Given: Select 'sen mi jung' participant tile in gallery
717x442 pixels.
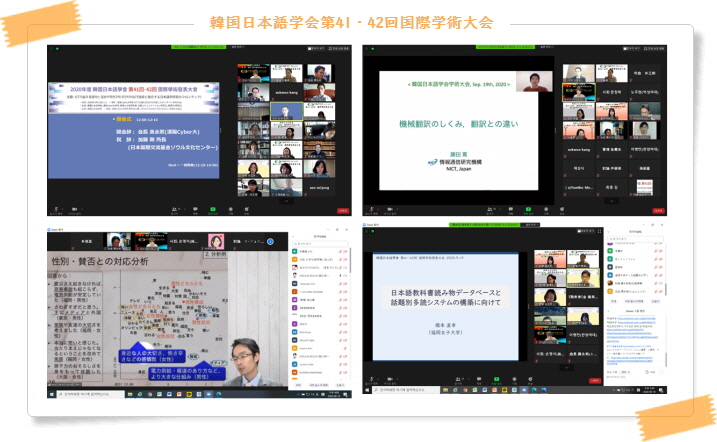Looking at the screenshot, I should click(322, 179).
